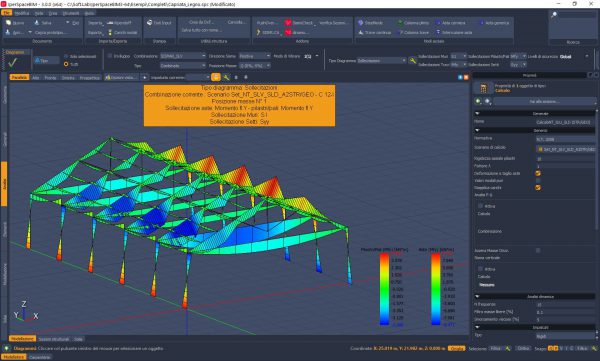This screenshot has width=600, height=361.
Task: Click the green add icon in properties
Action: 478,101
